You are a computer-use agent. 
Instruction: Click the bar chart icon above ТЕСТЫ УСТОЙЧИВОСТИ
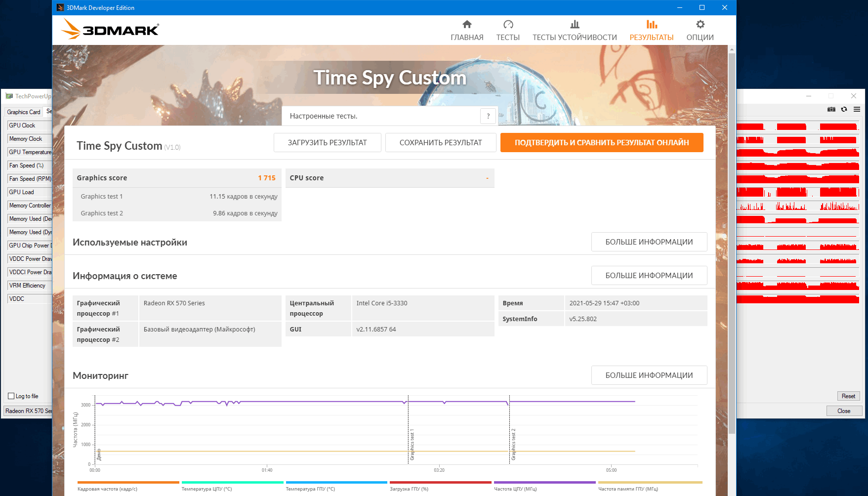[x=575, y=24]
